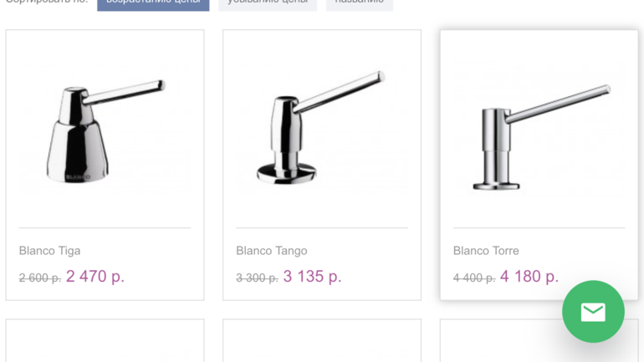Open the green mail chat widget

593,312
